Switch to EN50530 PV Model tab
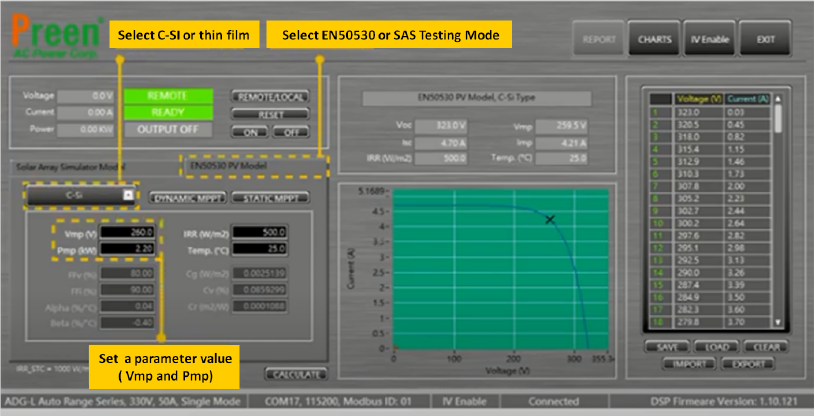This screenshot has height=417, width=815. pos(255,165)
